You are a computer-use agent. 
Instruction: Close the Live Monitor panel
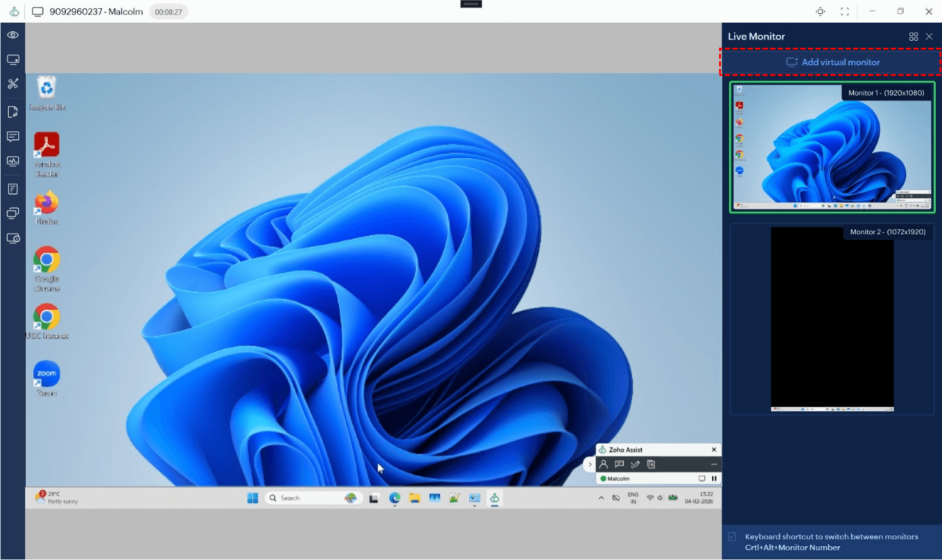(x=929, y=37)
